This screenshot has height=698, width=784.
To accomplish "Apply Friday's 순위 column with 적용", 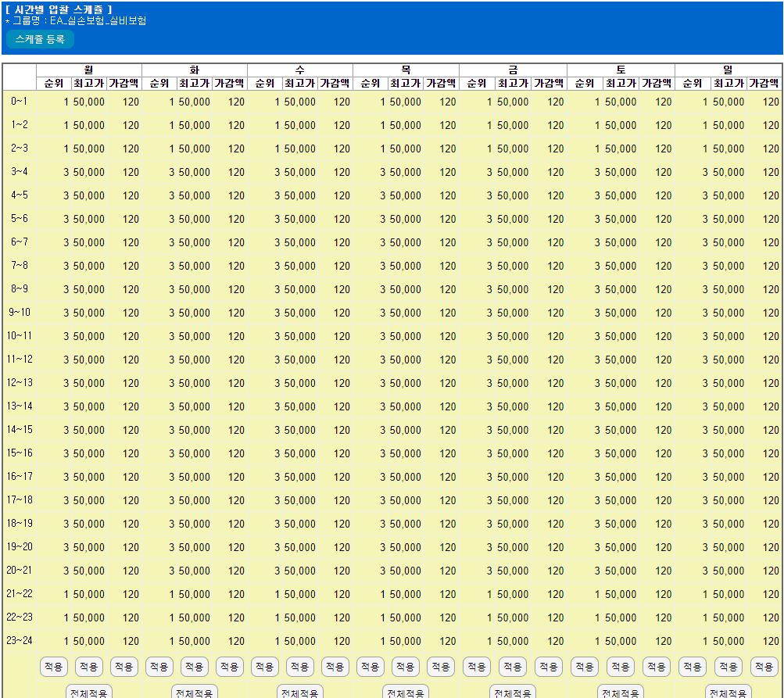I will tap(477, 667).
